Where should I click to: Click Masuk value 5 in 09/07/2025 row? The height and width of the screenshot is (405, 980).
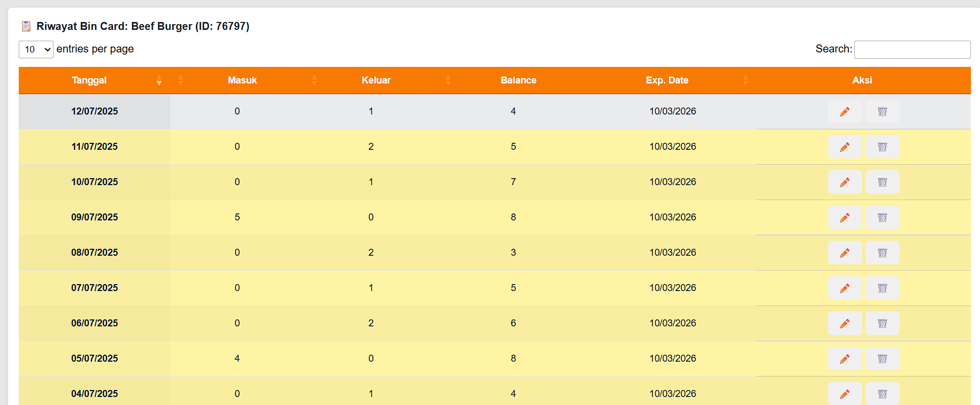coord(237,217)
